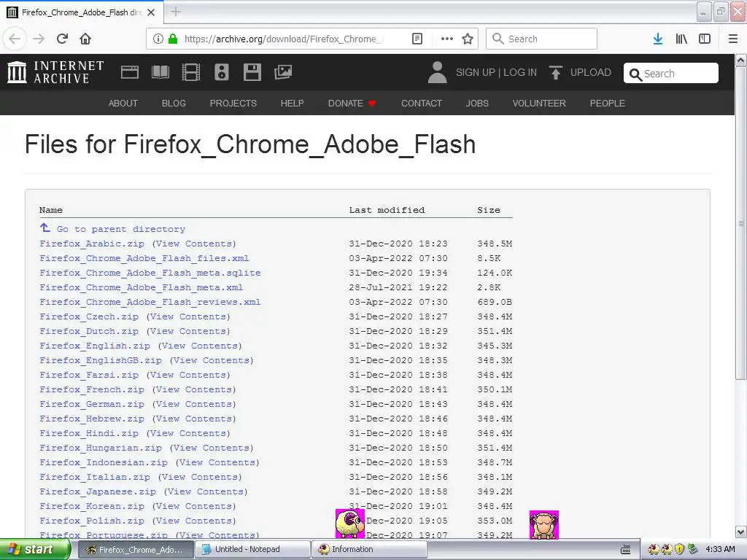Click in the Firefox toolbar Search box
Viewport: 747px width, 560px height.
click(x=542, y=39)
